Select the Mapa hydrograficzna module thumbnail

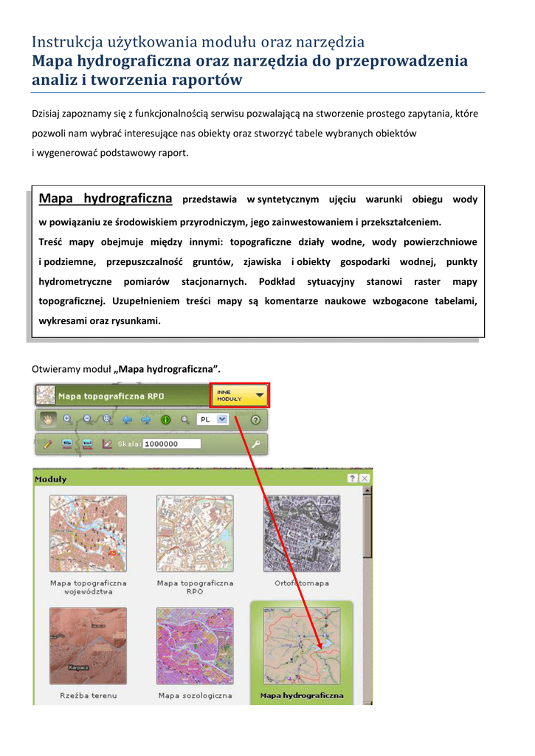point(302,645)
